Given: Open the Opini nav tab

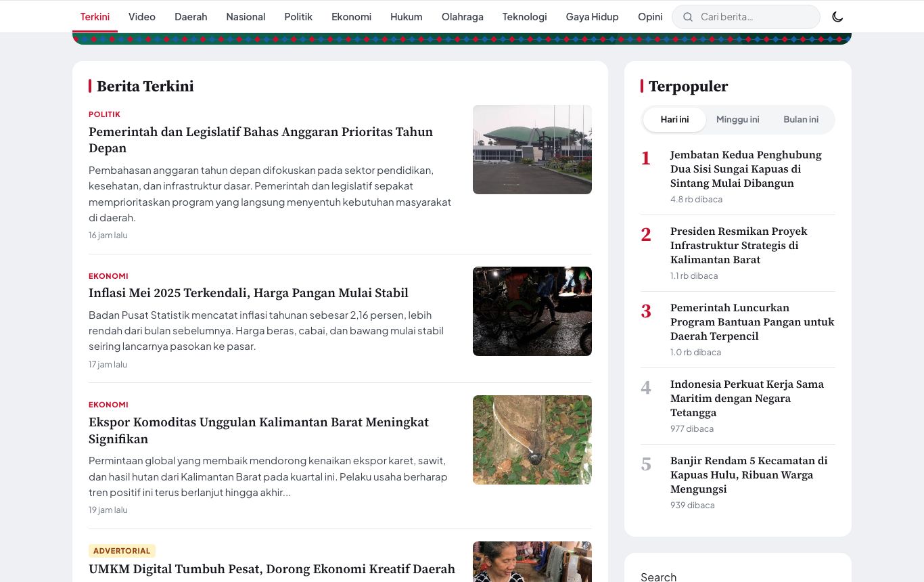Looking at the screenshot, I should [650, 17].
